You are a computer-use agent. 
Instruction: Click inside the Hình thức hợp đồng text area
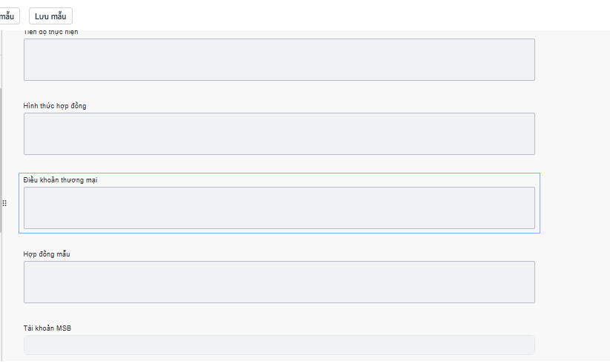pos(279,133)
